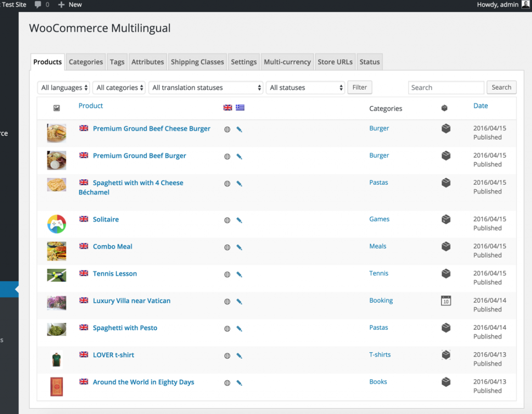Open the Meals category link
Viewport: 532px width, 414px height.
(378, 246)
